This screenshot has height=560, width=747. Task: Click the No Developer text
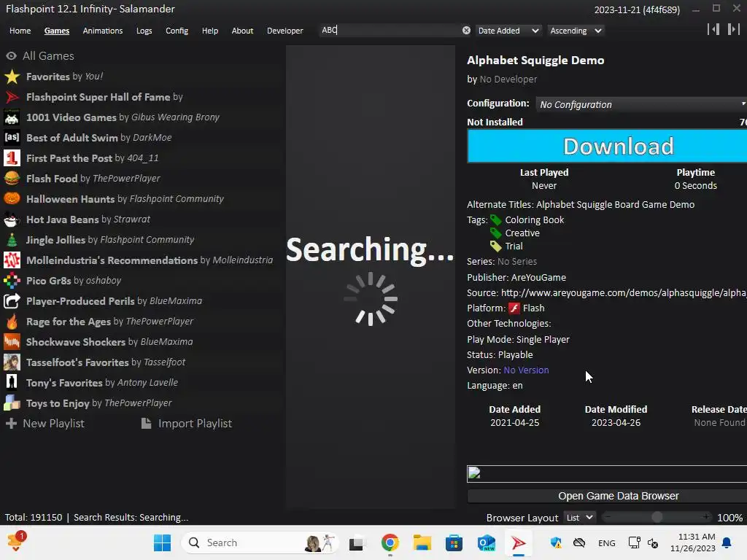[508, 79]
